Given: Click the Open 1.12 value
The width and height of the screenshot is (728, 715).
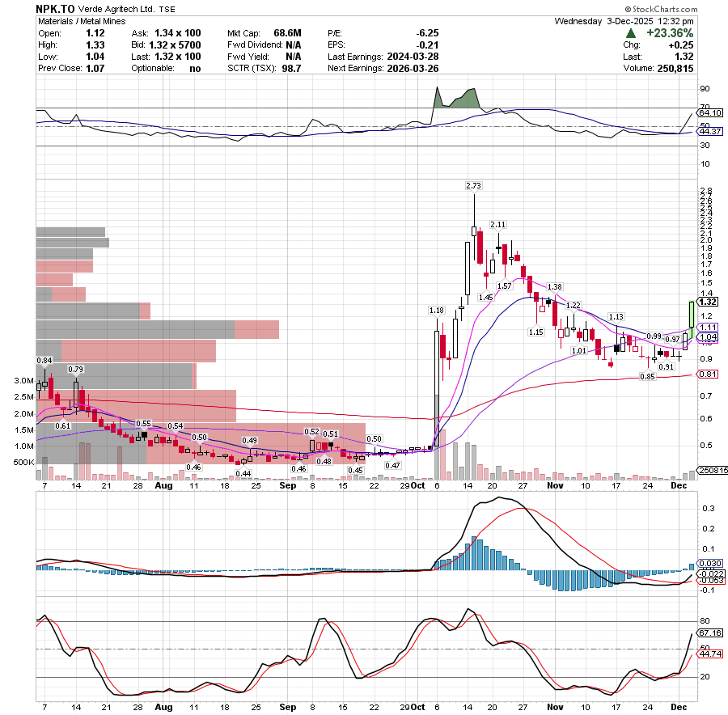Looking at the screenshot, I should [x=95, y=33].
